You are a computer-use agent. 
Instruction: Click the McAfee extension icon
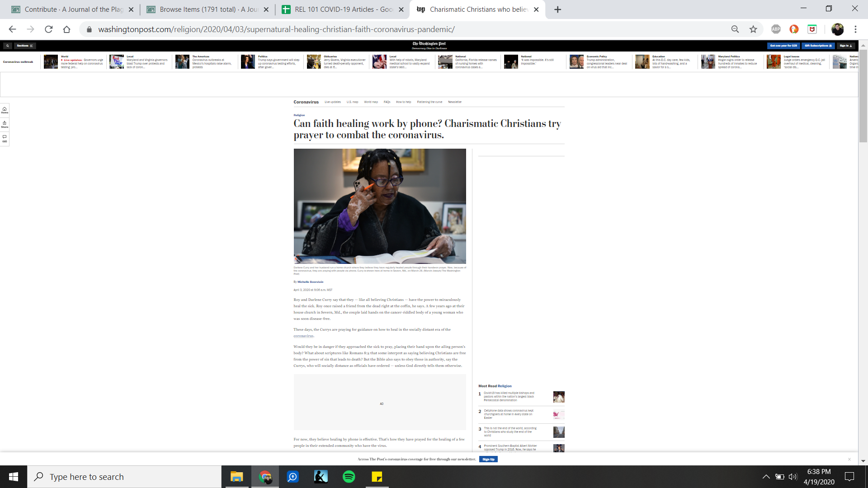[x=812, y=29]
